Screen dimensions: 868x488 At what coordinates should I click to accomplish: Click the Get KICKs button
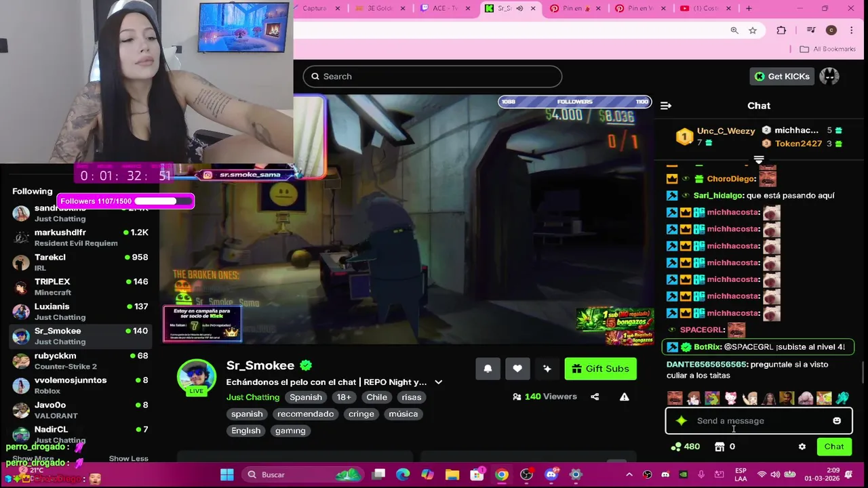[782, 77]
